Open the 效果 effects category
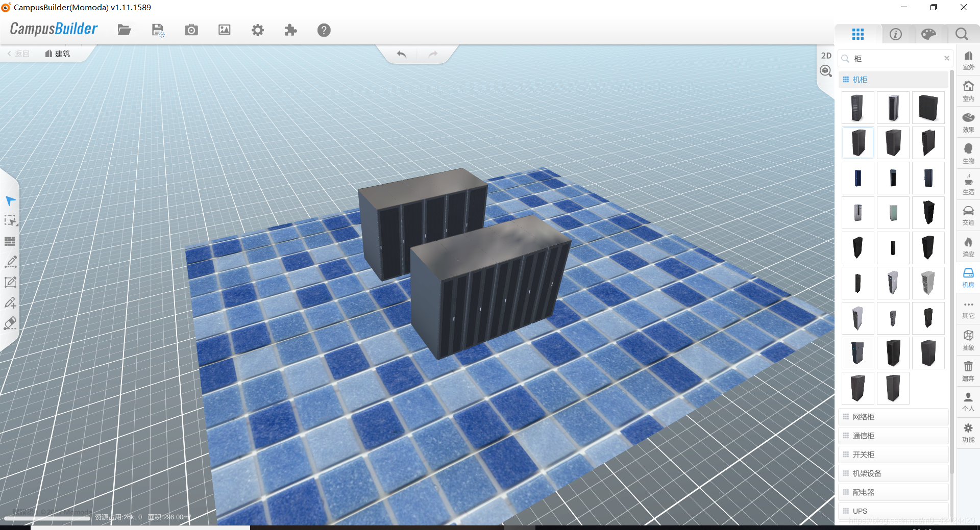 [968, 122]
